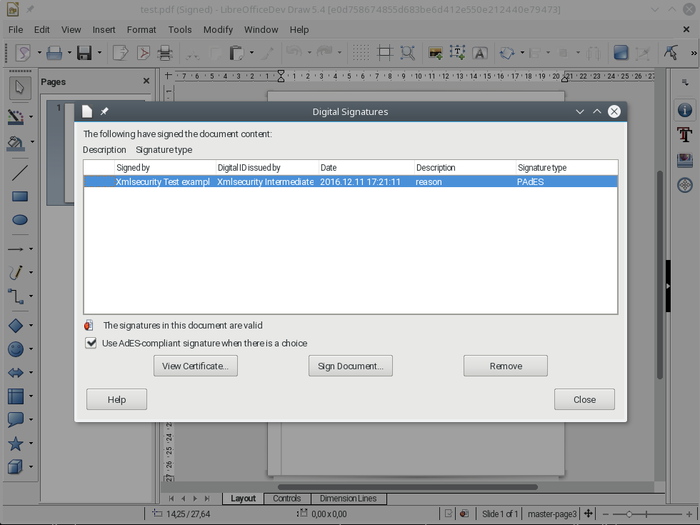This screenshot has height=525, width=700.
Task: Select the Line drawing tool
Action: (x=20, y=173)
